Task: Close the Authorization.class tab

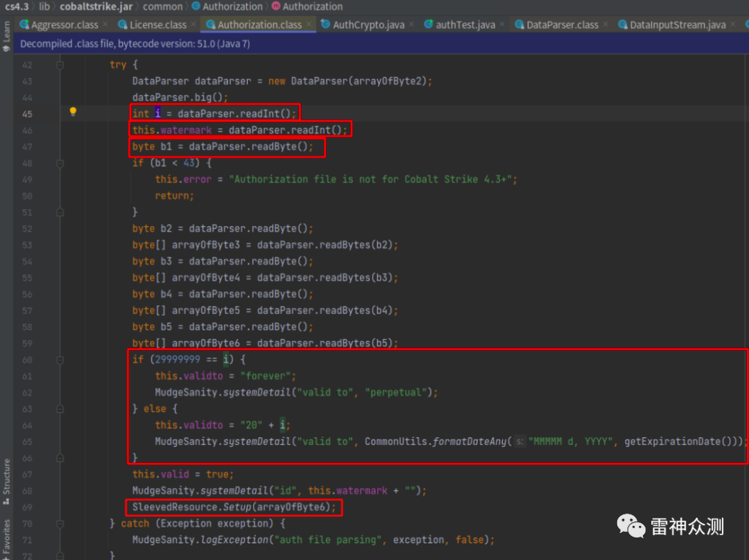Action: point(309,24)
